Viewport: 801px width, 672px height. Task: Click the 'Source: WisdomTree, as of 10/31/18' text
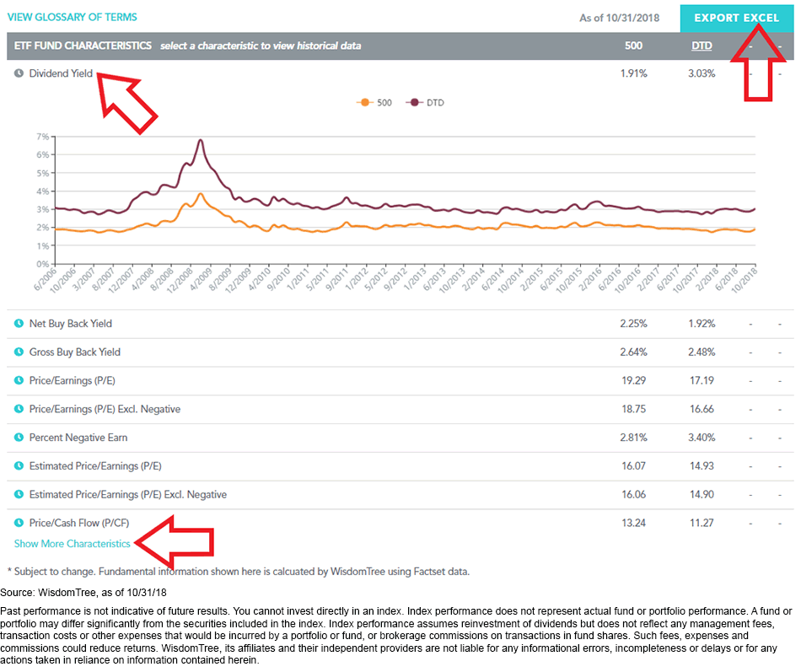coord(83,593)
